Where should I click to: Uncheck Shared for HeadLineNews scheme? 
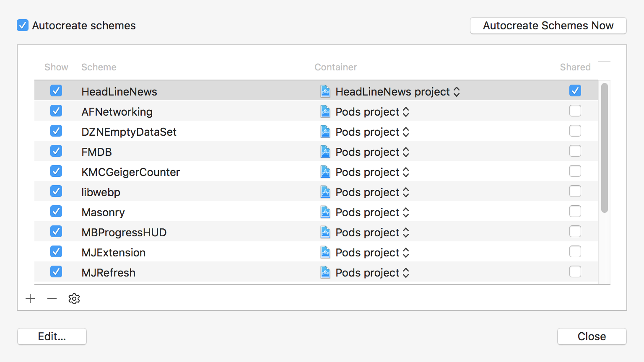575,91
